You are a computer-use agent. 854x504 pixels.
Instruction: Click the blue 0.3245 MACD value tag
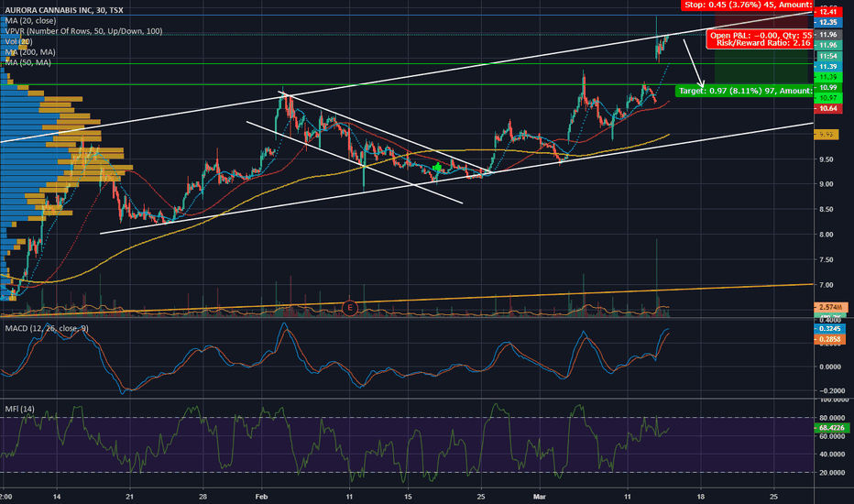tap(829, 329)
